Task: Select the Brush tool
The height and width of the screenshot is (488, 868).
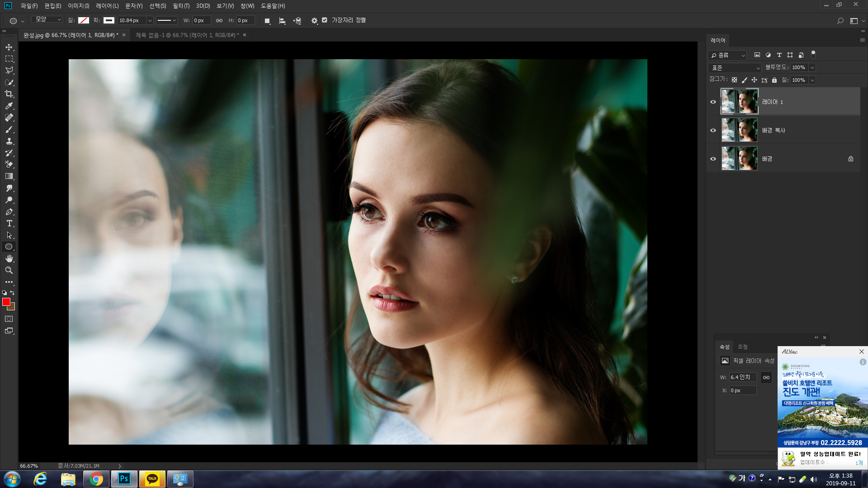Action: click(9, 129)
